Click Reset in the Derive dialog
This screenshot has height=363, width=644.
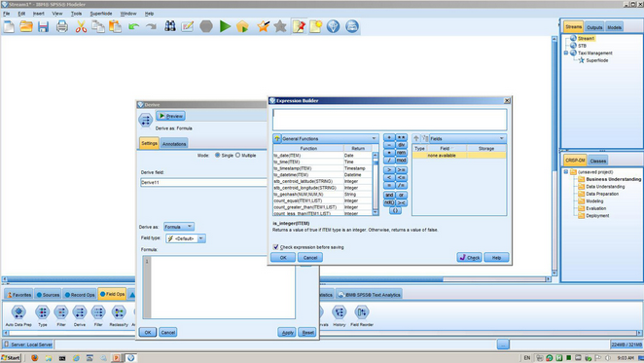coord(307,332)
